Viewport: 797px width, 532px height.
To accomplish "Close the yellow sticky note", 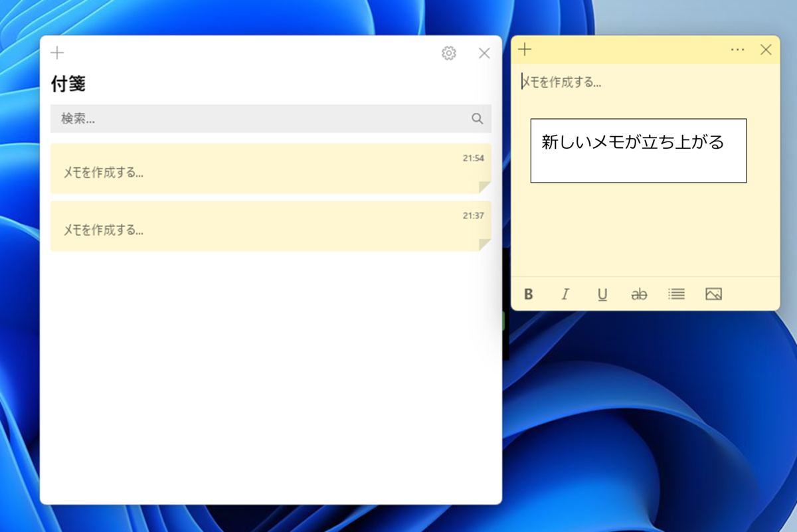I will [766, 49].
